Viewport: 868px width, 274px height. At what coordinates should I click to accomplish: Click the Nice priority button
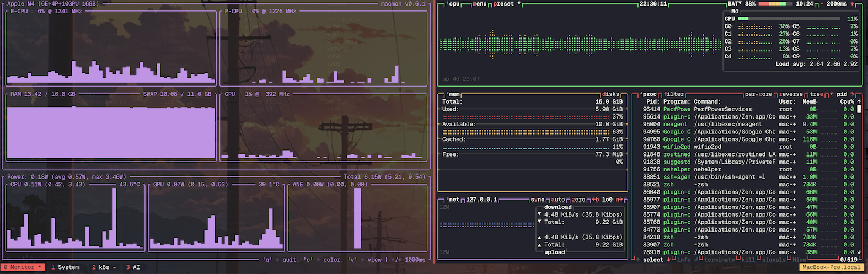click(x=800, y=260)
